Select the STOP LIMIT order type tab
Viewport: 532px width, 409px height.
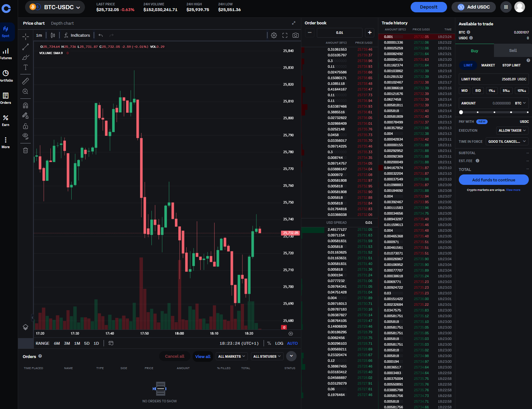511,65
